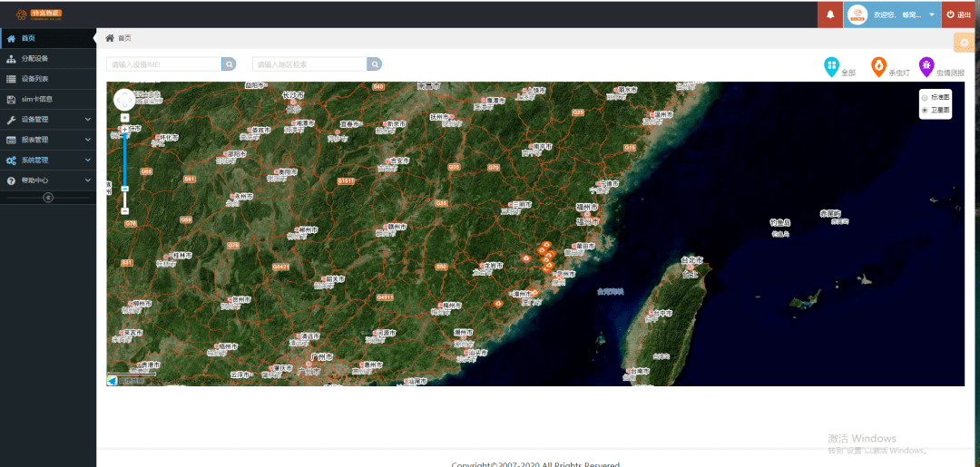Click the notification bell icon
The image size is (980, 467).
(830, 15)
